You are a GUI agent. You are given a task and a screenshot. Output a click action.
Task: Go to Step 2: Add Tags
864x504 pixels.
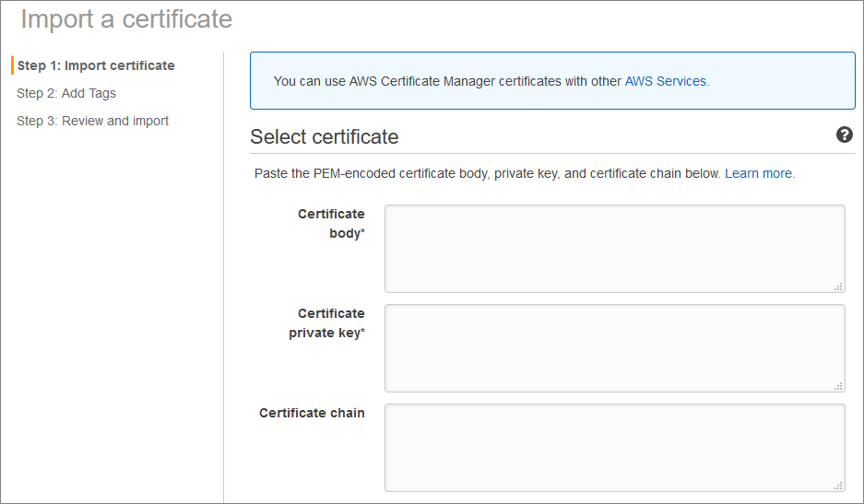(x=66, y=93)
